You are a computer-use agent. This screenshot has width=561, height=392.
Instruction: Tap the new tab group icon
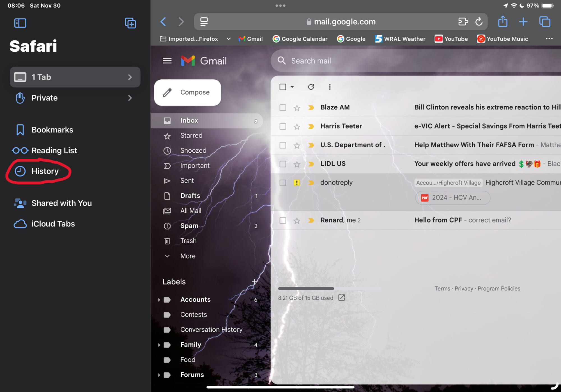coord(130,23)
